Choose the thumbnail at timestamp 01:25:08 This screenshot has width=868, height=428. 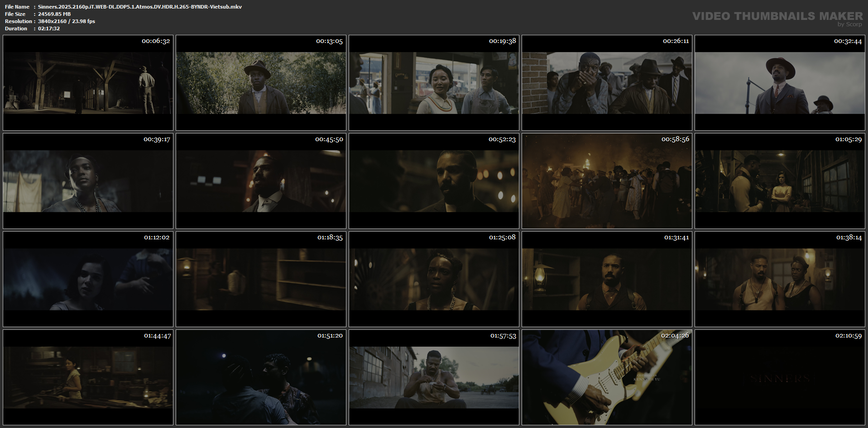coord(434,279)
